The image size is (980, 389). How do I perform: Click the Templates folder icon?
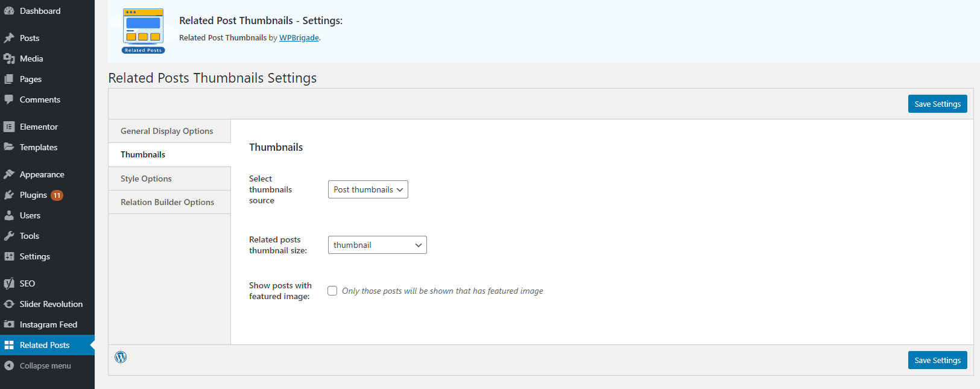[x=9, y=147]
